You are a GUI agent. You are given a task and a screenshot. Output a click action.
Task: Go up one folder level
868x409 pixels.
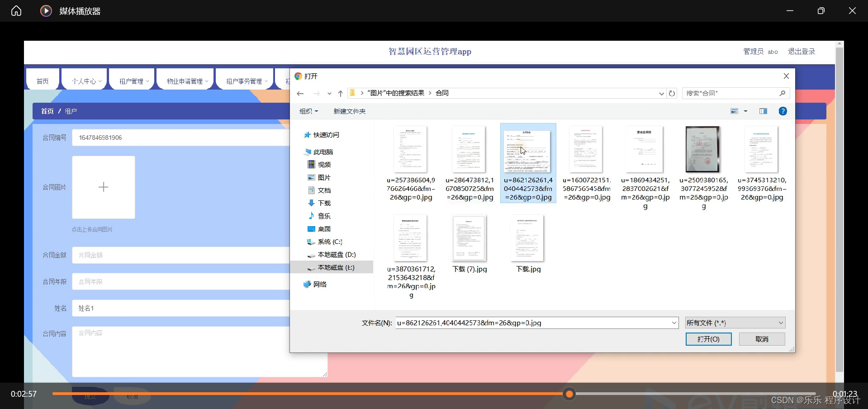click(x=340, y=93)
